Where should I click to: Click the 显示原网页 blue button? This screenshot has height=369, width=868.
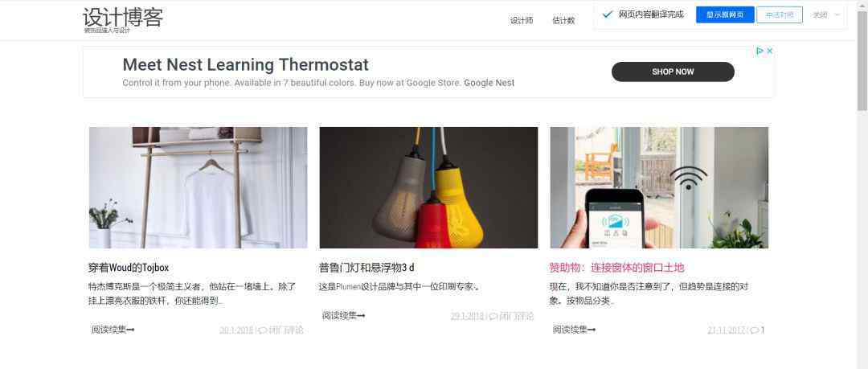pos(725,15)
